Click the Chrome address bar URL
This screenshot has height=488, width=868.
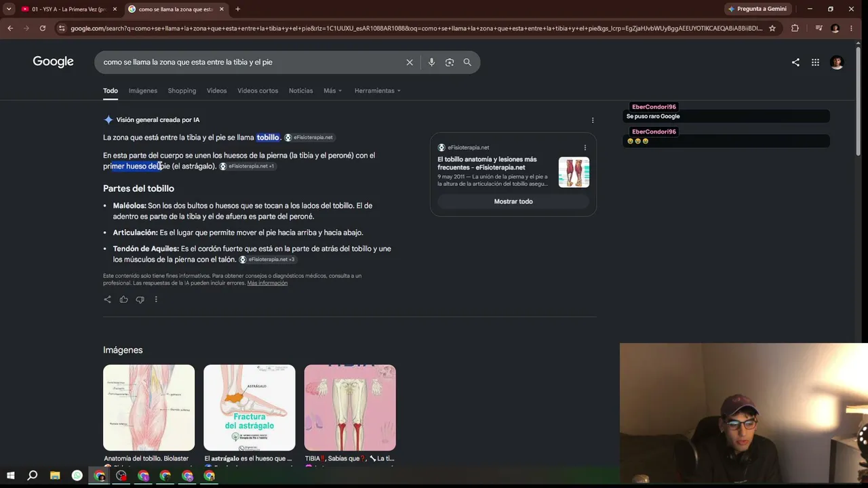pos(416,28)
